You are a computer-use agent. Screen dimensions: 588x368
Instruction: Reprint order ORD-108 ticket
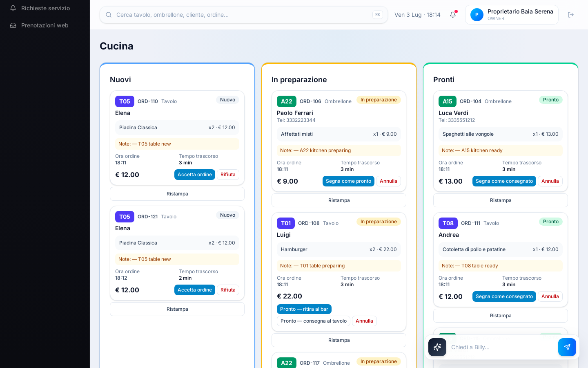click(339, 340)
